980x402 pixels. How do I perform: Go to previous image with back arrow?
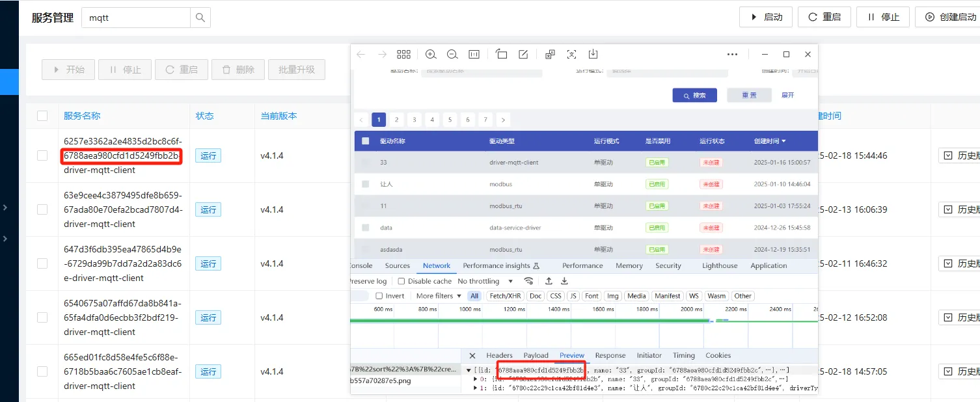click(x=361, y=55)
